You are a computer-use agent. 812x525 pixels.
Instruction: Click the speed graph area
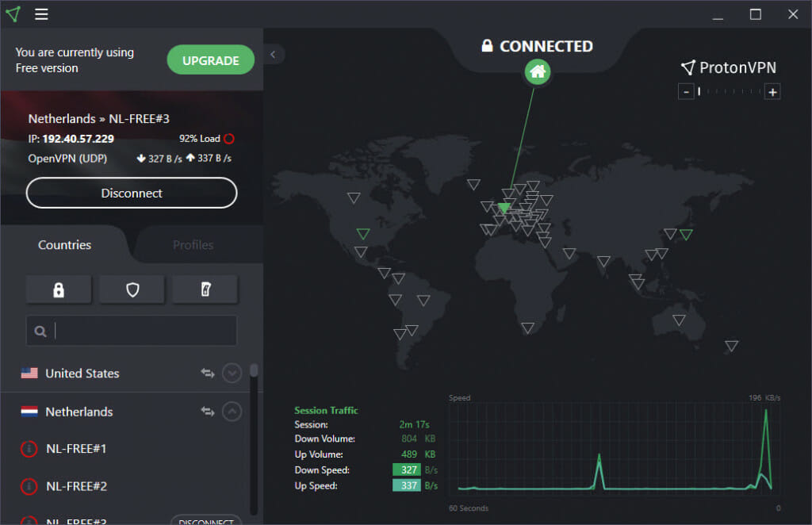(x=615, y=449)
